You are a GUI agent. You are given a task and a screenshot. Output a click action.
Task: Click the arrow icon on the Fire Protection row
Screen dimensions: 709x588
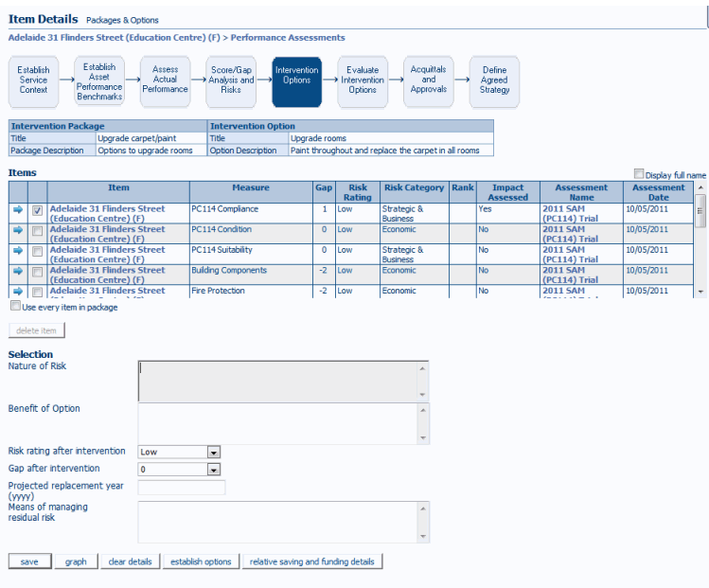coord(18,291)
